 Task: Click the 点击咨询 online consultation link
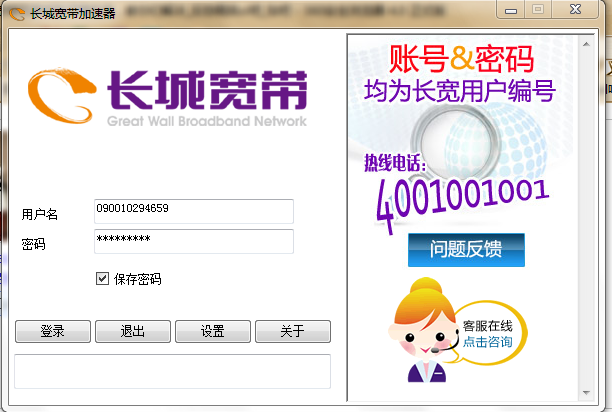[x=487, y=342]
